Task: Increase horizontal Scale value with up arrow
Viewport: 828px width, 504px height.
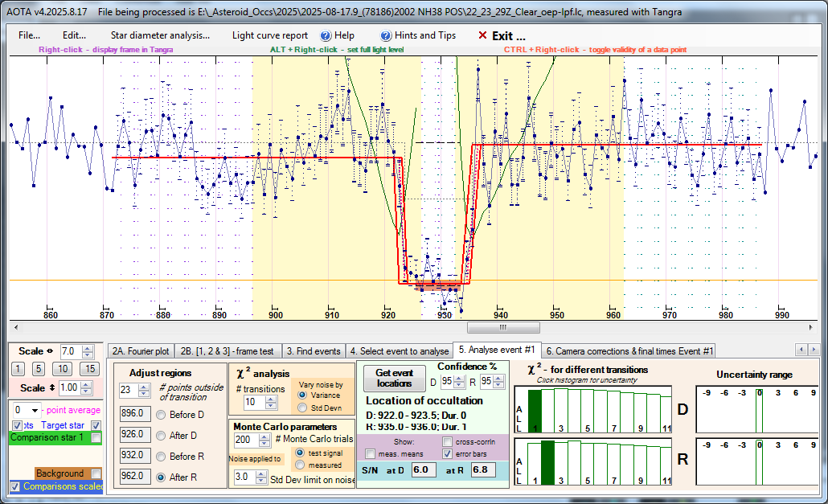Action: tap(88, 348)
